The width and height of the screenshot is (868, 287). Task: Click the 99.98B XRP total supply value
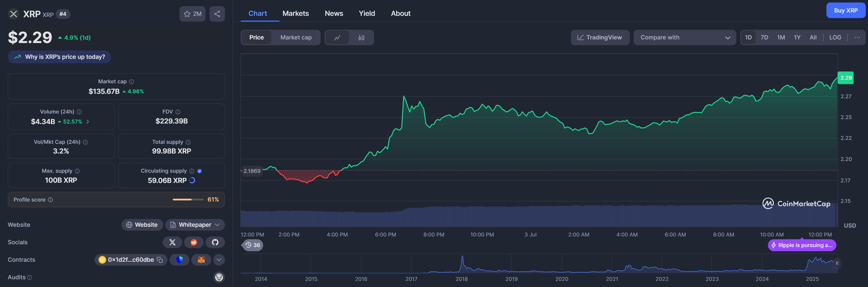pyautogui.click(x=171, y=151)
